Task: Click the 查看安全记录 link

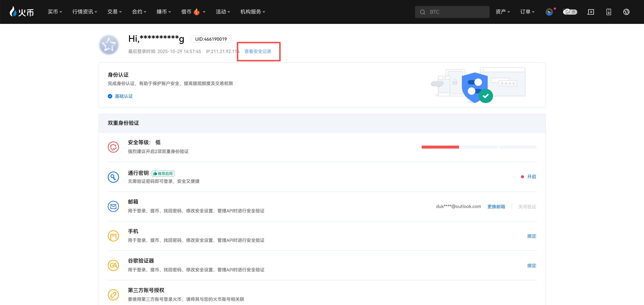Action: tap(258, 51)
